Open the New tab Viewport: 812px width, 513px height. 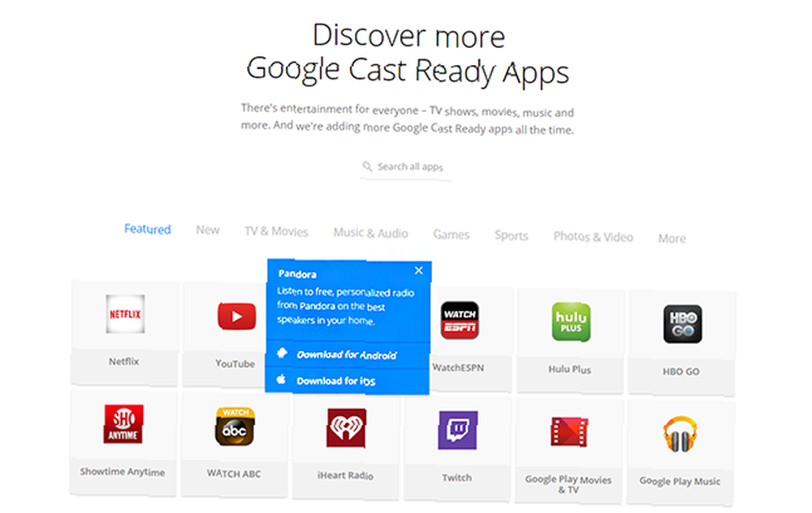pyautogui.click(x=208, y=230)
